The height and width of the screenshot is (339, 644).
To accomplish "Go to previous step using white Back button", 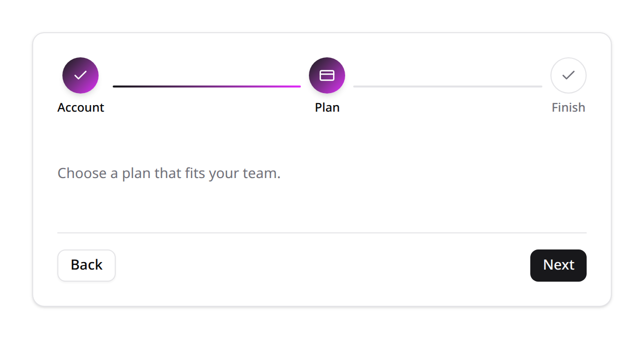I will [87, 266].
